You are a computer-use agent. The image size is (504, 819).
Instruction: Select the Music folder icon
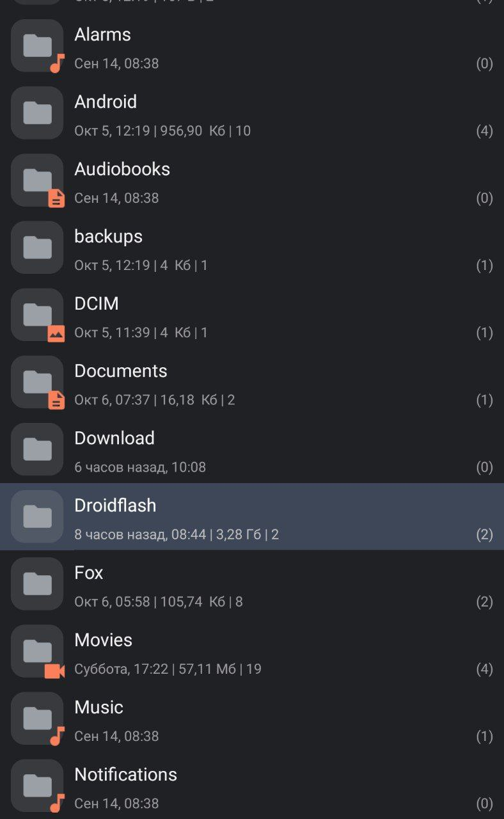[x=37, y=719]
